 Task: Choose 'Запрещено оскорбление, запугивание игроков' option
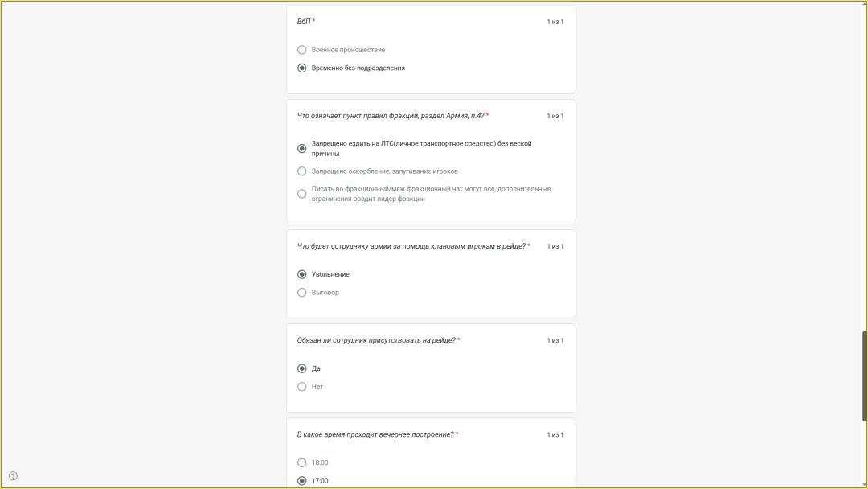(x=302, y=171)
